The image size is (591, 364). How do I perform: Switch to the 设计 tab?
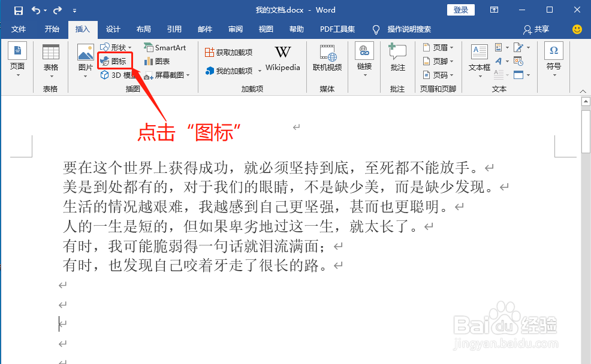click(113, 29)
